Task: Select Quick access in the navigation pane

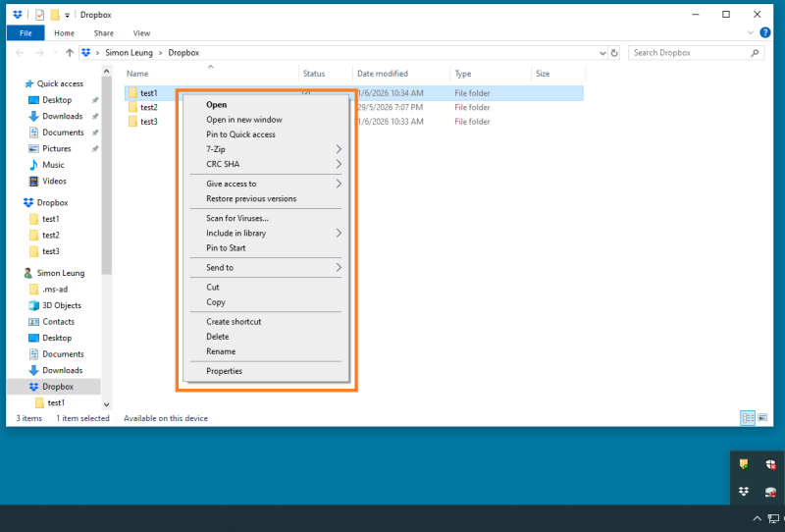Action: 60,83
